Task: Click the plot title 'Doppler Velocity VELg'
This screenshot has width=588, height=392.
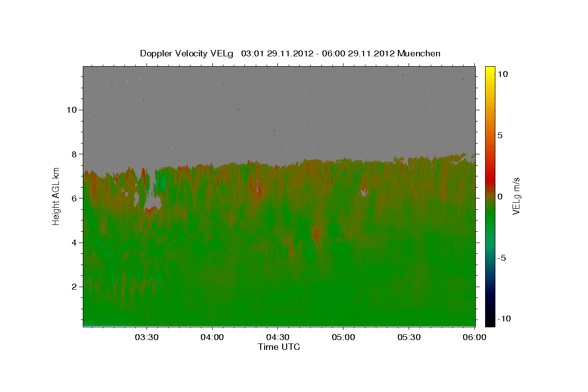Action: click(x=188, y=53)
